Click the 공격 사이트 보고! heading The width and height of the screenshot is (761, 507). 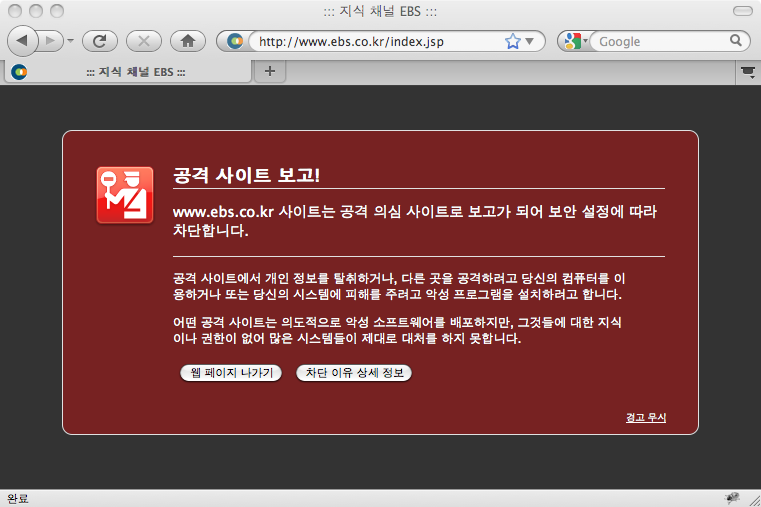click(x=247, y=175)
